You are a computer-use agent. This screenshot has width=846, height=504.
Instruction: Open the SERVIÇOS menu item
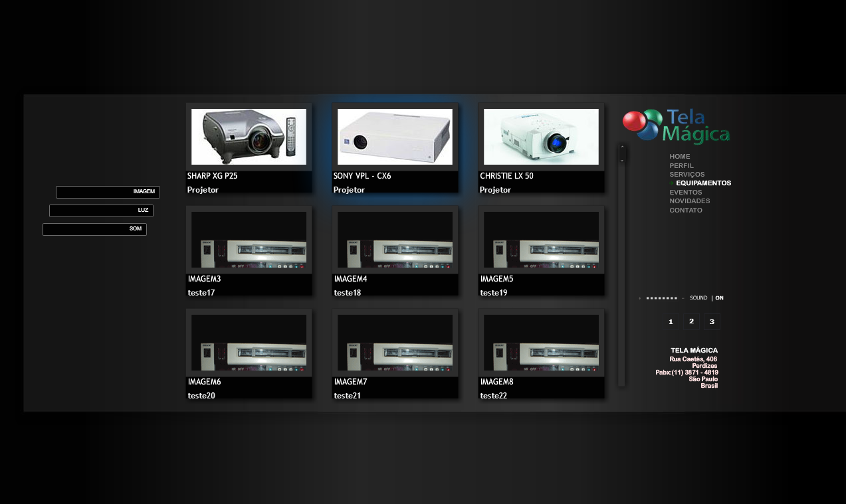687,175
